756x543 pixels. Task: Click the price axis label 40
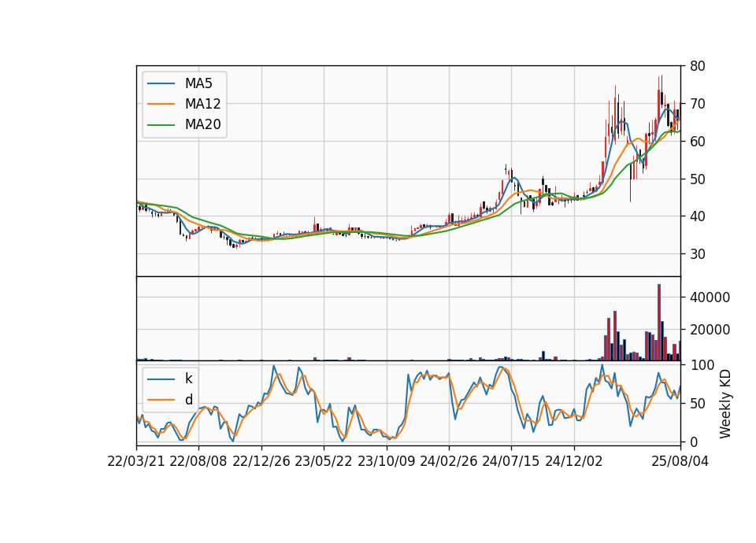click(697, 216)
